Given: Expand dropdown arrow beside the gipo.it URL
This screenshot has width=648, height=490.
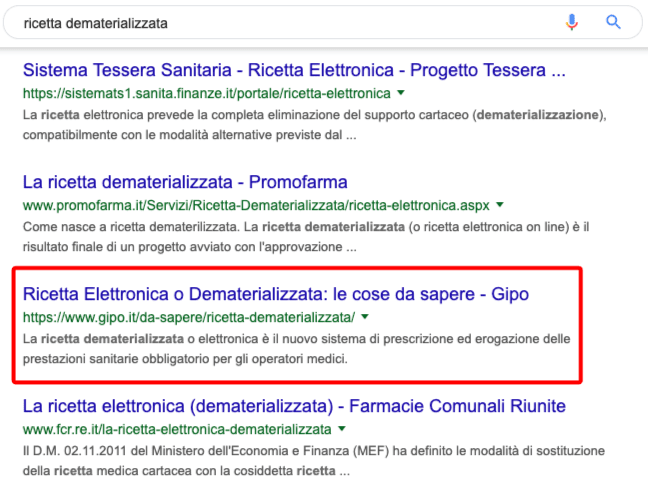Looking at the screenshot, I should coord(366,318).
